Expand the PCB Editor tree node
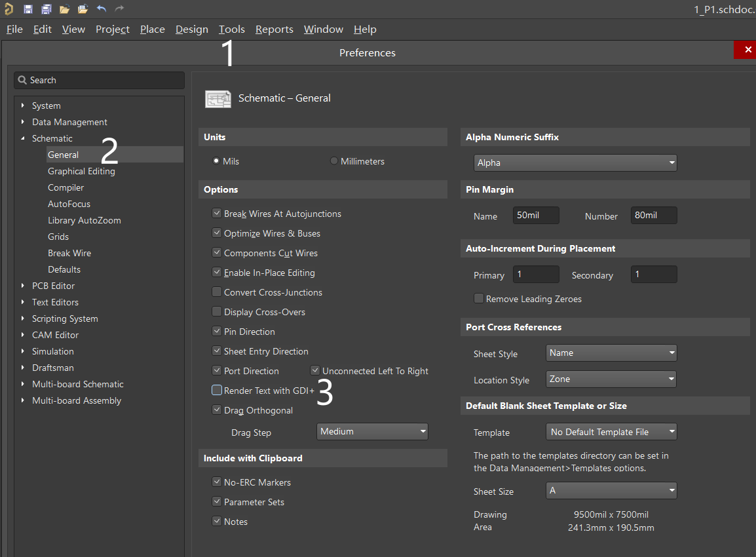This screenshot has height=557, width=756. coord(23,286)
